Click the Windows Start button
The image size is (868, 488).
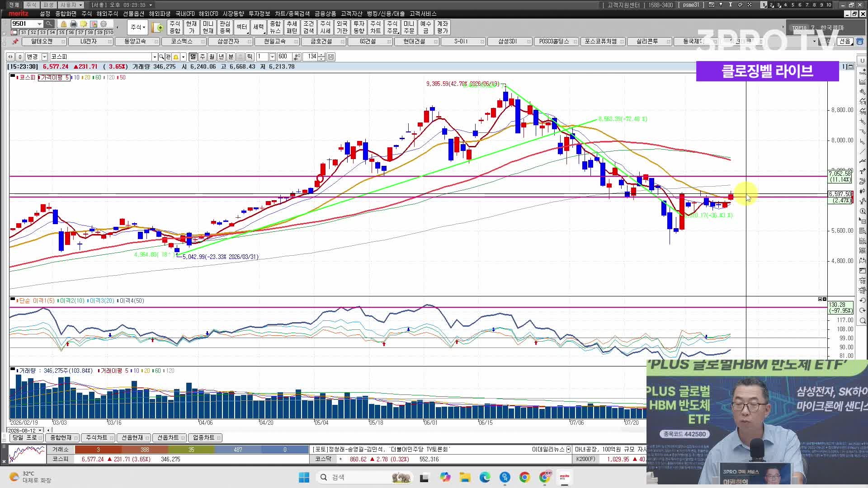click(x=304, y=477)
